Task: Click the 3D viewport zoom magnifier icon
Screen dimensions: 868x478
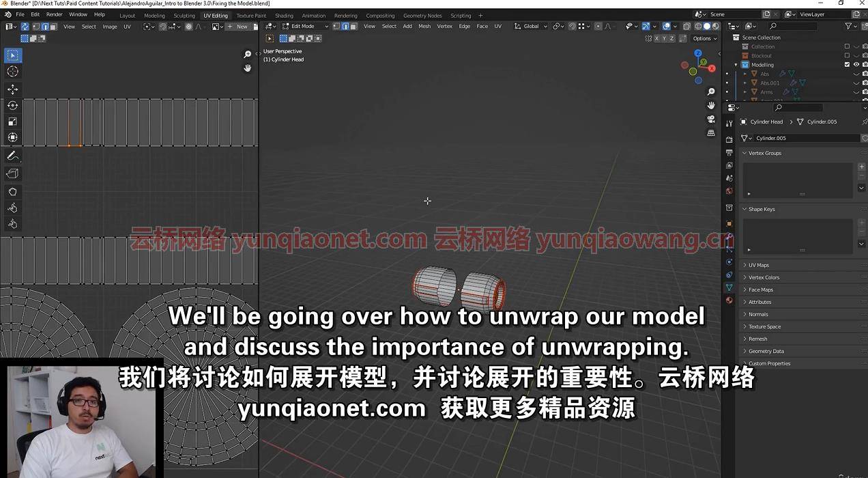Action: click(711, 92)
